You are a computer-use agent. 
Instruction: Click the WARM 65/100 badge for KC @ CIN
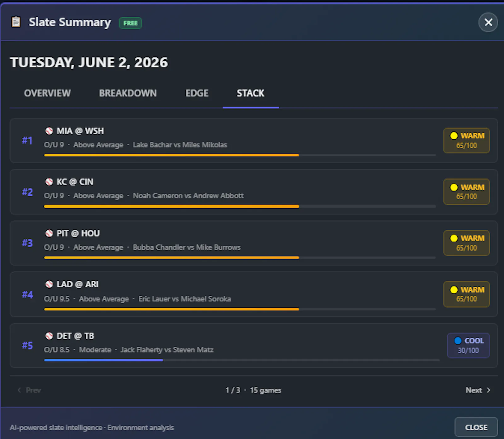click(x=467, y=192)
